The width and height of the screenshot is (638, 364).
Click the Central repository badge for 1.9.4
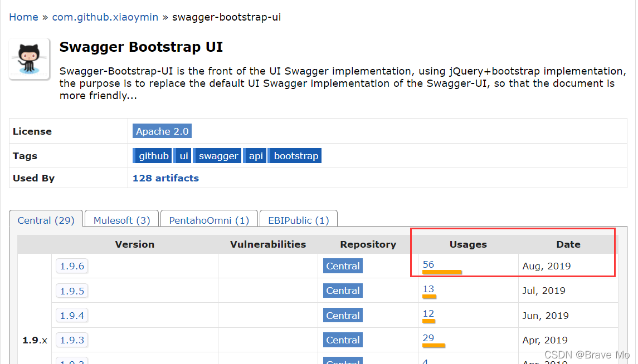tap(343, 315)
